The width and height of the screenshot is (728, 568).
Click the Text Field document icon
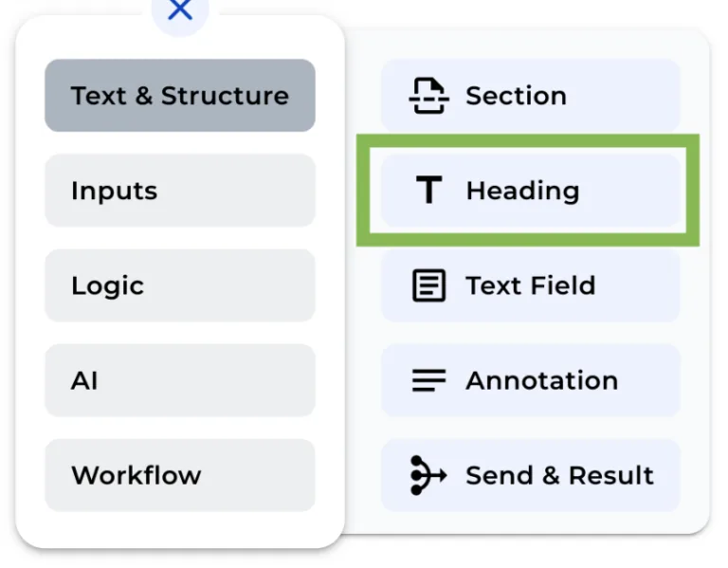point(429,285)
